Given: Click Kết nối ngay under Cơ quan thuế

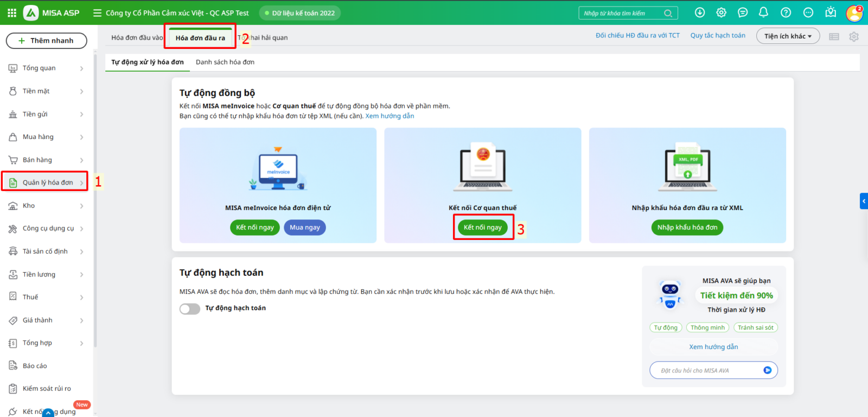Looking at the screenshot, I should coord(483,228).
